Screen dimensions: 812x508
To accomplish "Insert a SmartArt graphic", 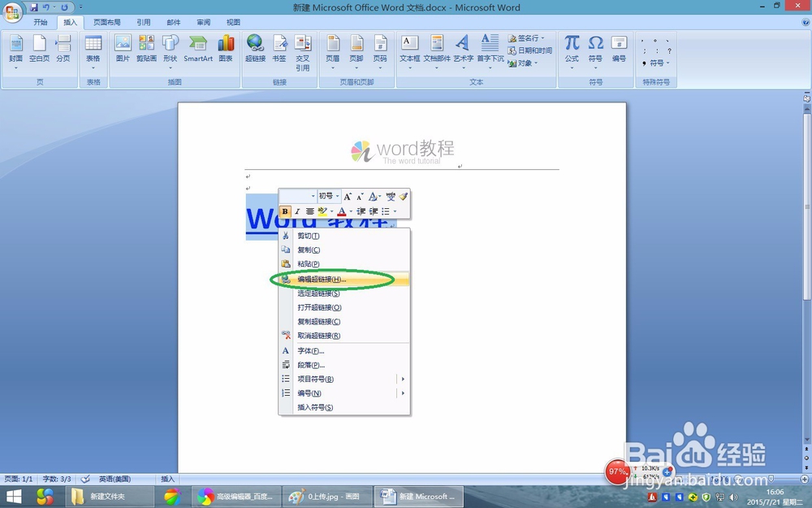I will [198, 49].
